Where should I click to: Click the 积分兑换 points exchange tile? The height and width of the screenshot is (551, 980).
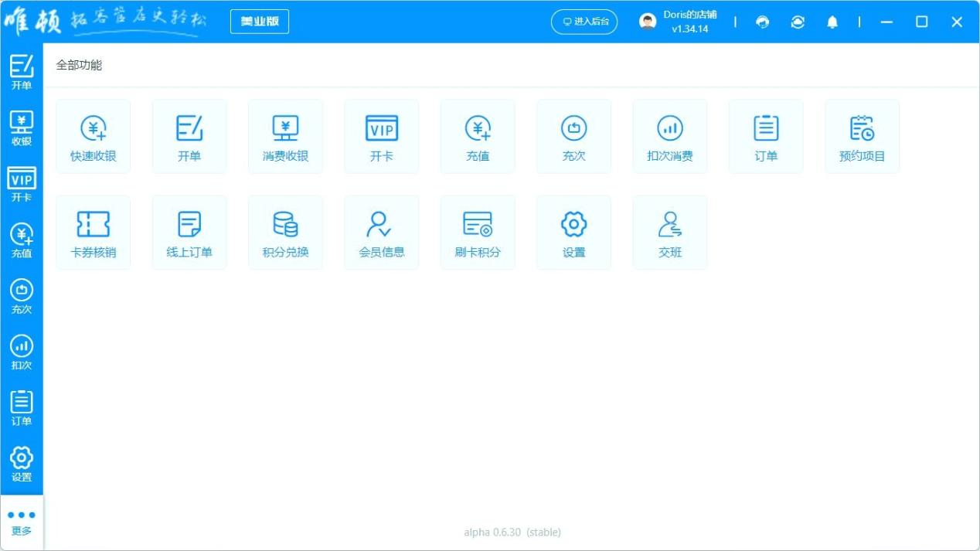coord(285,233)
